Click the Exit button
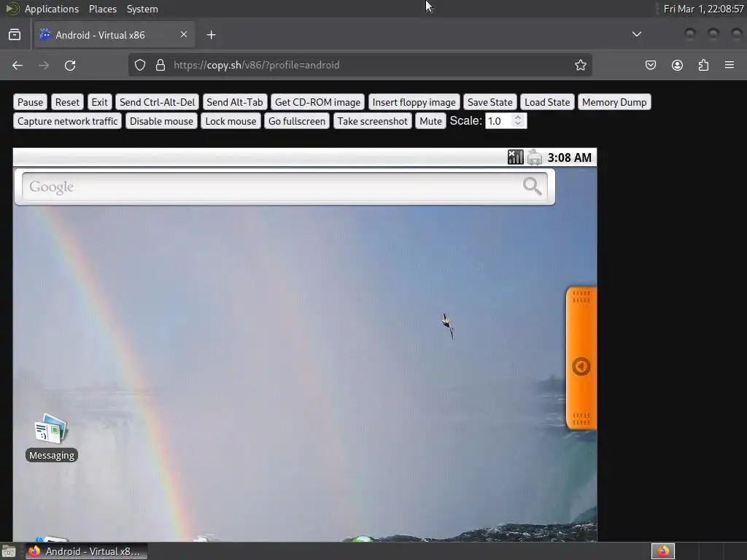 tap(99, 102)
